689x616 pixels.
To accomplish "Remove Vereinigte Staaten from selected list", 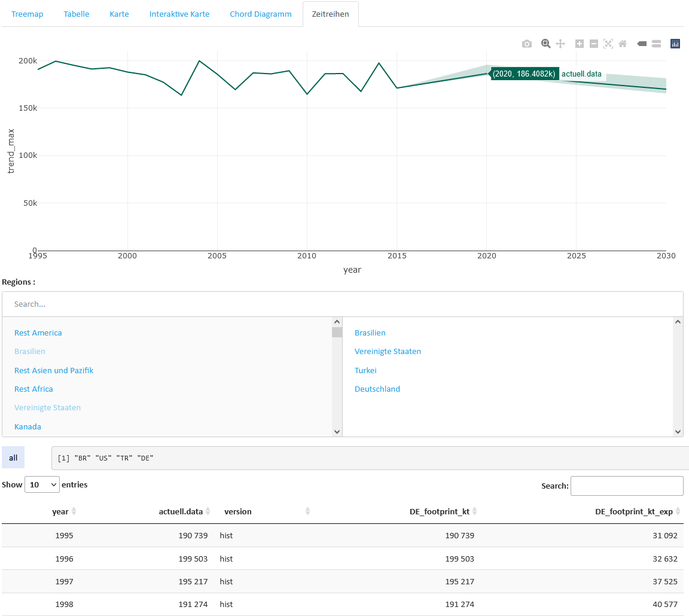I will [388, 351].
